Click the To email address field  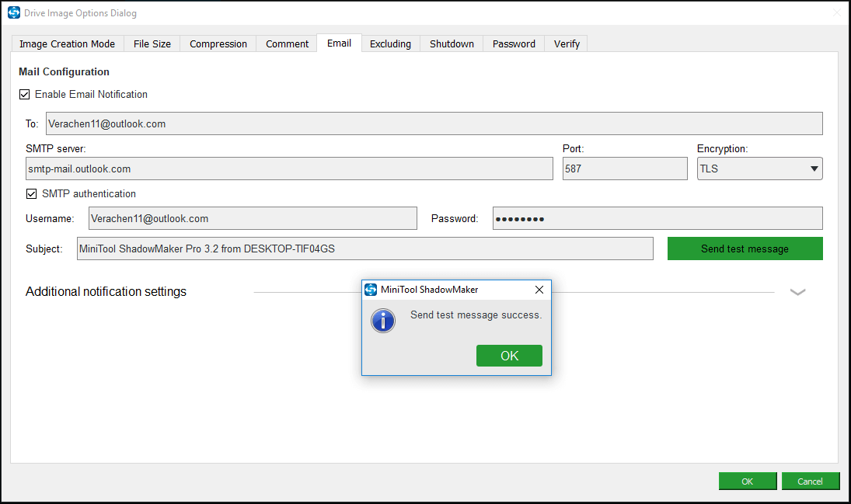pyautogui.click(x=434, y=123)
